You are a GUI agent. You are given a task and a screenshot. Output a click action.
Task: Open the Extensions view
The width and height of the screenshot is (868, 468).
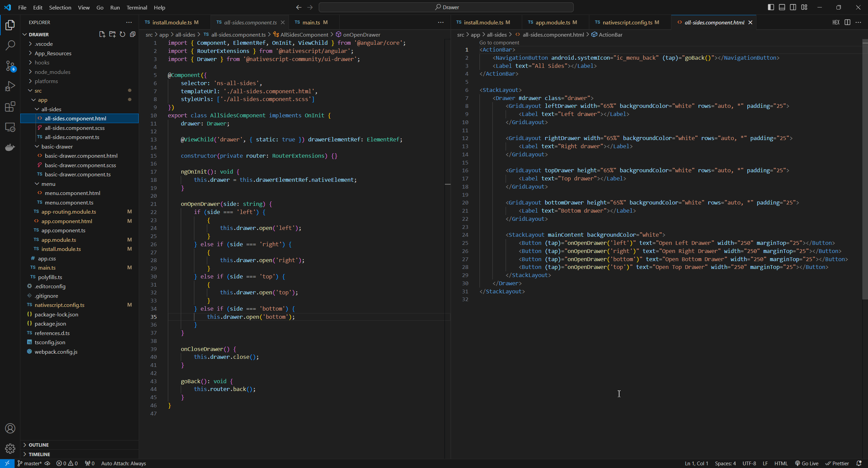pos(10,107)
